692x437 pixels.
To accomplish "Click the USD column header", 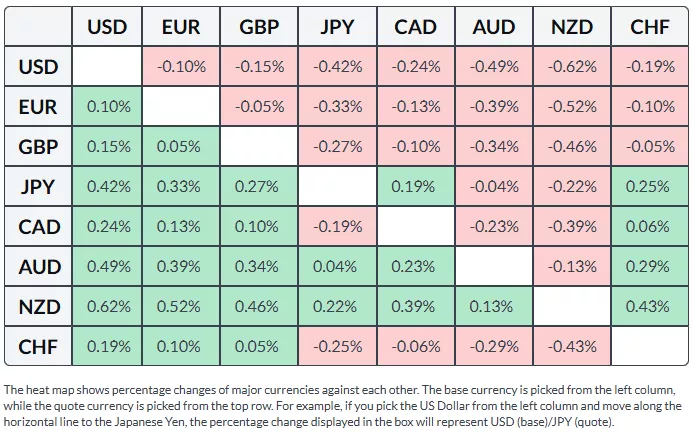I will [x=107, y=27].
